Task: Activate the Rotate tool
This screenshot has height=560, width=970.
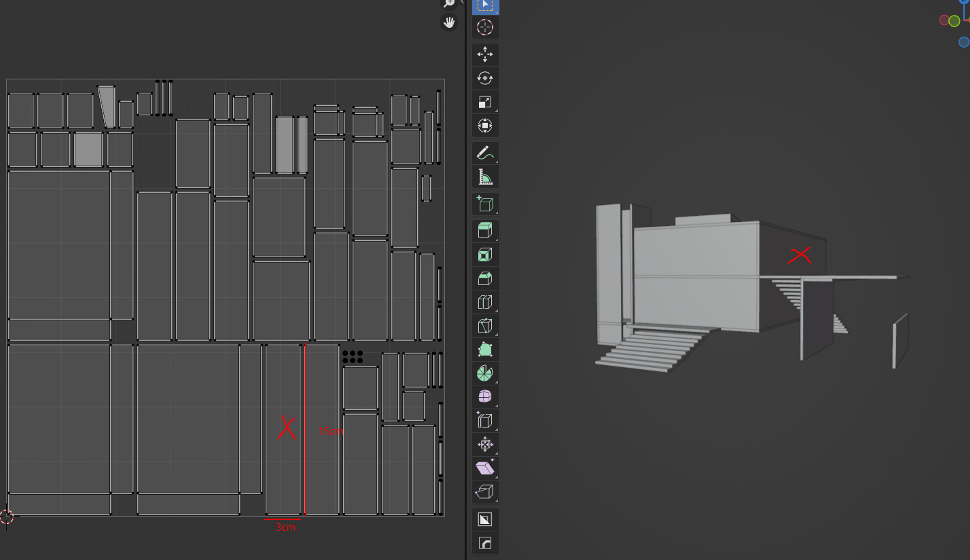Action: 485,78
